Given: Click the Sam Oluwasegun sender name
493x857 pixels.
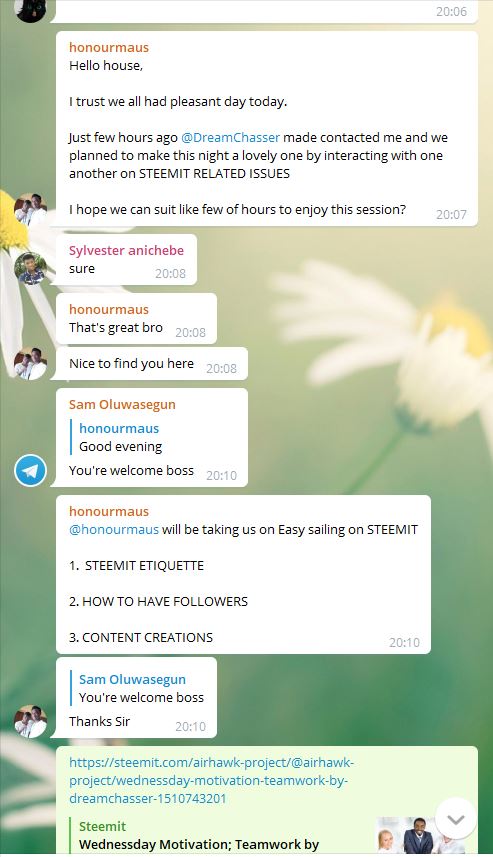Looking at the screenshot, I should (x=122, y=404).
